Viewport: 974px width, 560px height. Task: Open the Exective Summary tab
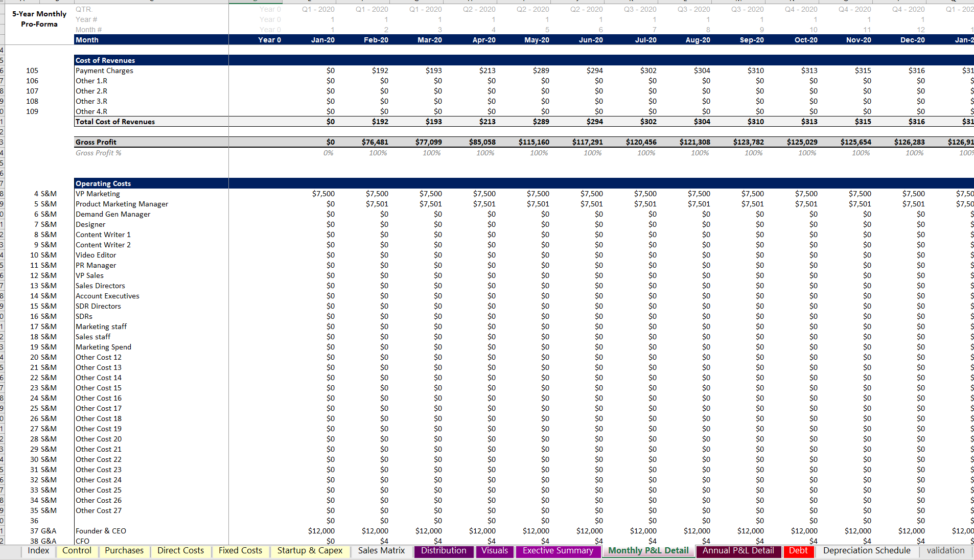point(558,551)
